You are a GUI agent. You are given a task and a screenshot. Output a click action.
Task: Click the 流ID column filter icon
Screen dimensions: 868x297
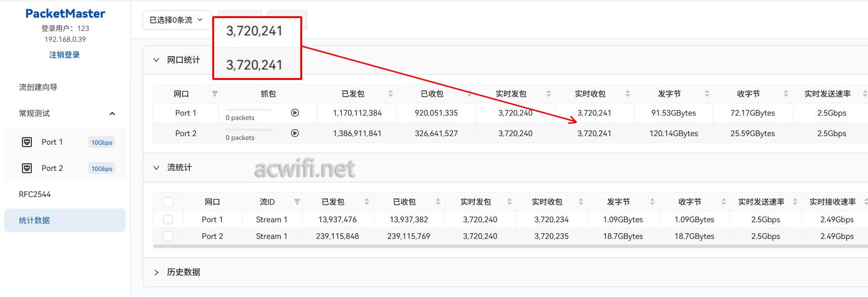point(297,202)
